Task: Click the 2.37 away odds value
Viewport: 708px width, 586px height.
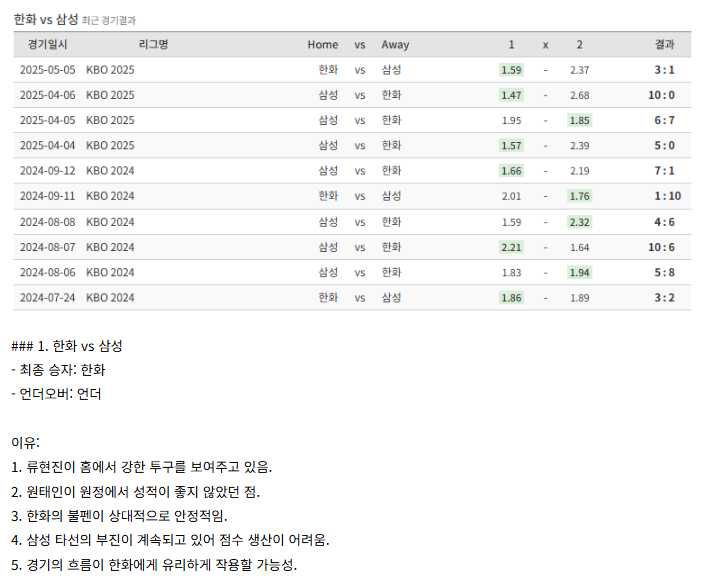Action: coord(580,70)
